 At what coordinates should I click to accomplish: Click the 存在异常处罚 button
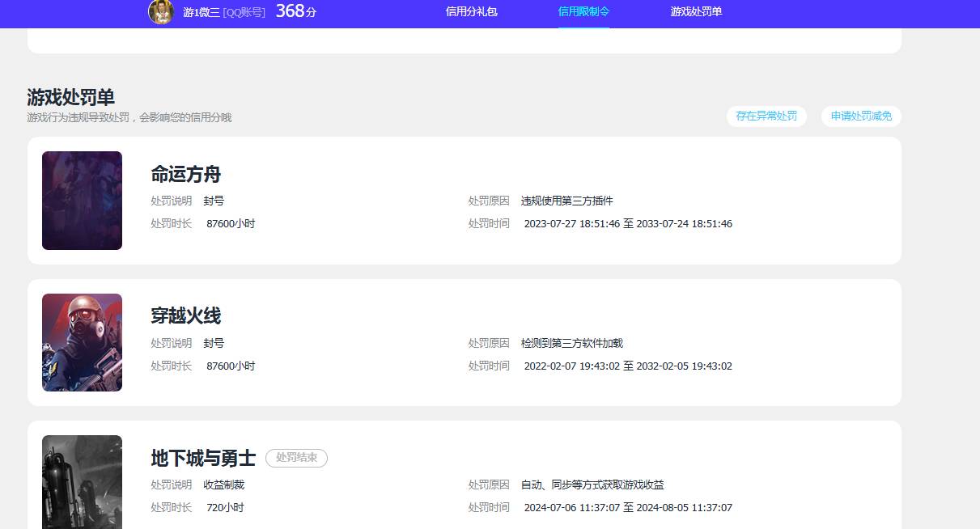(x=766, y=116)
